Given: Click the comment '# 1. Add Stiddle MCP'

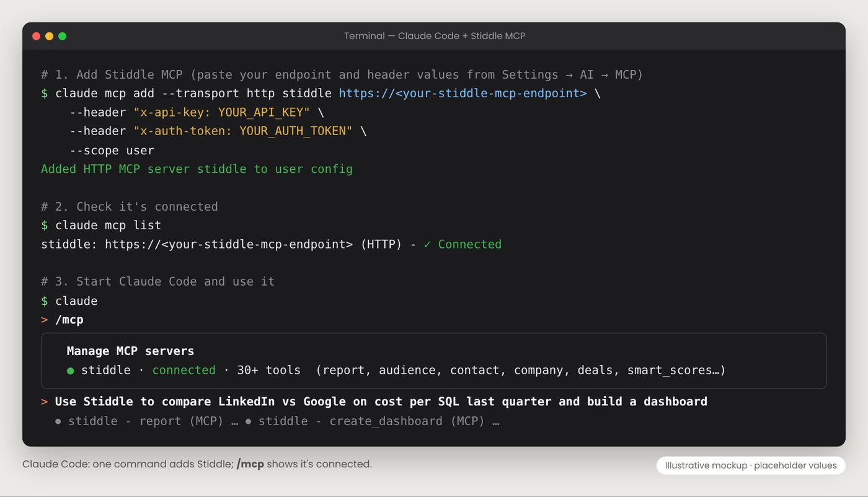Looking at the screenshot, I should coord(112,74).
